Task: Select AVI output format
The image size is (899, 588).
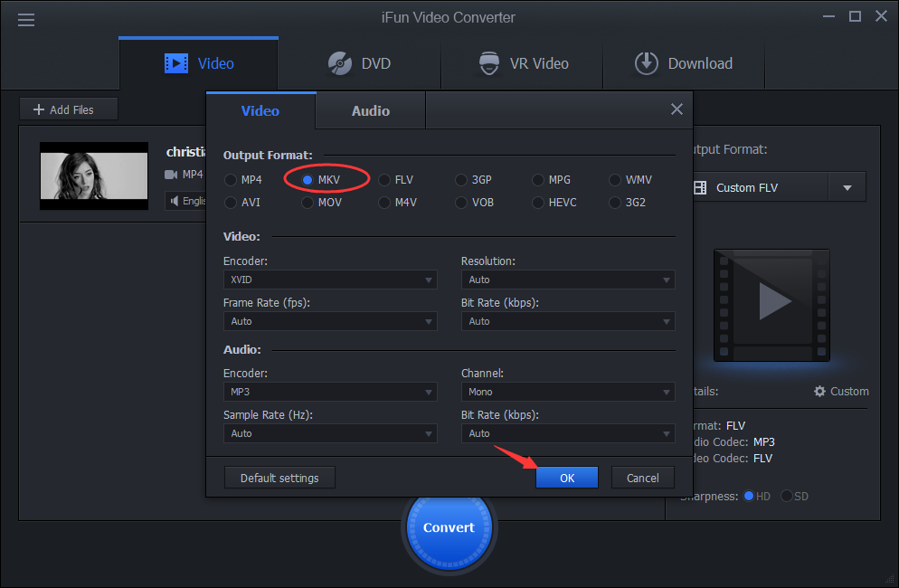Action: 242,202
